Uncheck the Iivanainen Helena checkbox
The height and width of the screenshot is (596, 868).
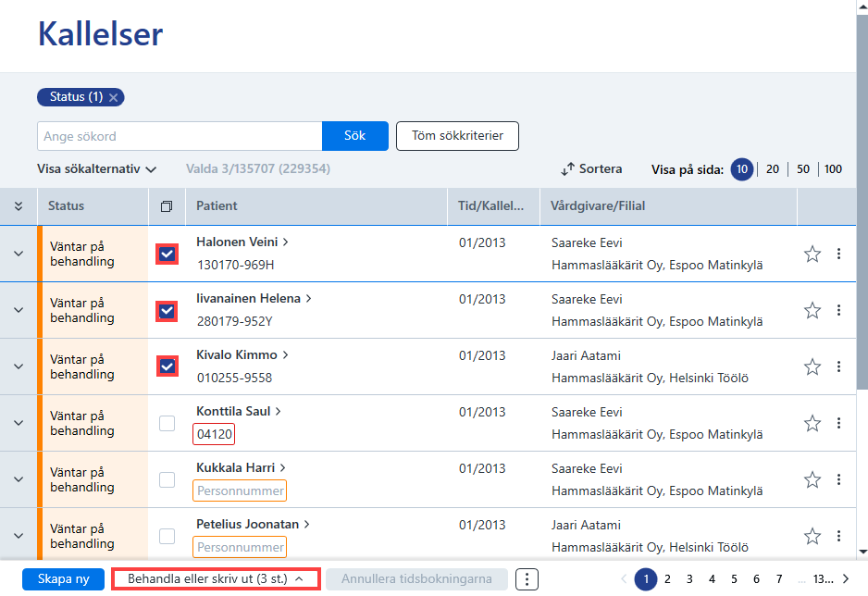pos(167,311)
